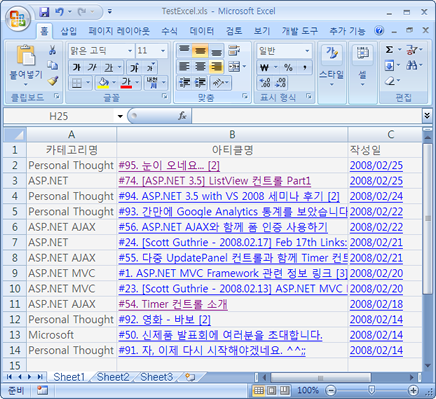Click date link 2008/02/18
Image resolution: width=436 pixels, height=399 pixels.
click(x=376, y=304)
